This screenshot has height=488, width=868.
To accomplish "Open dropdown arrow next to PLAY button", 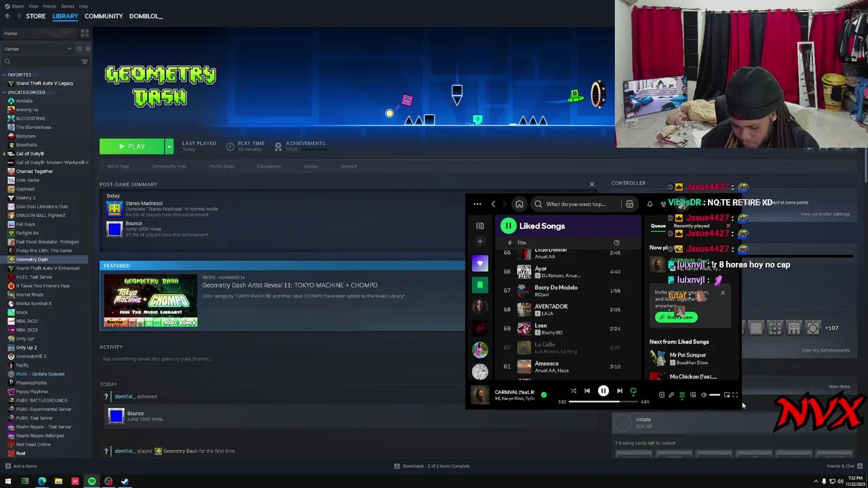I will click(x=169, y=146).
